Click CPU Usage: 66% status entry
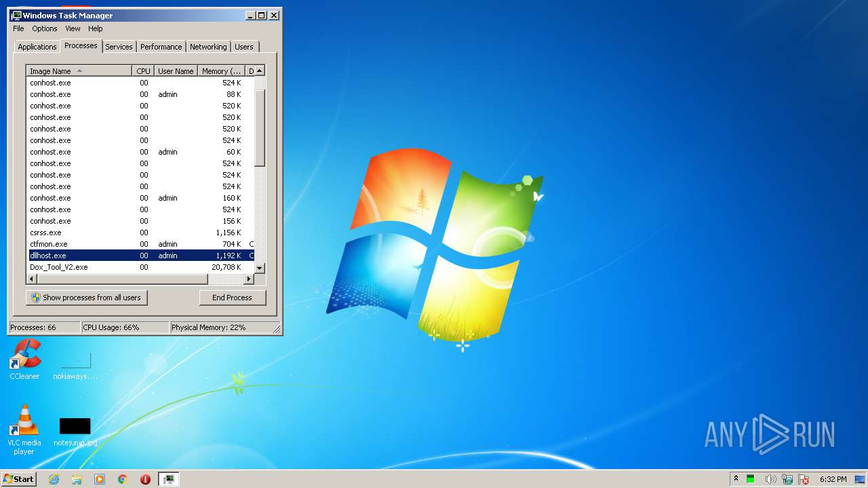 coord(125,327)
